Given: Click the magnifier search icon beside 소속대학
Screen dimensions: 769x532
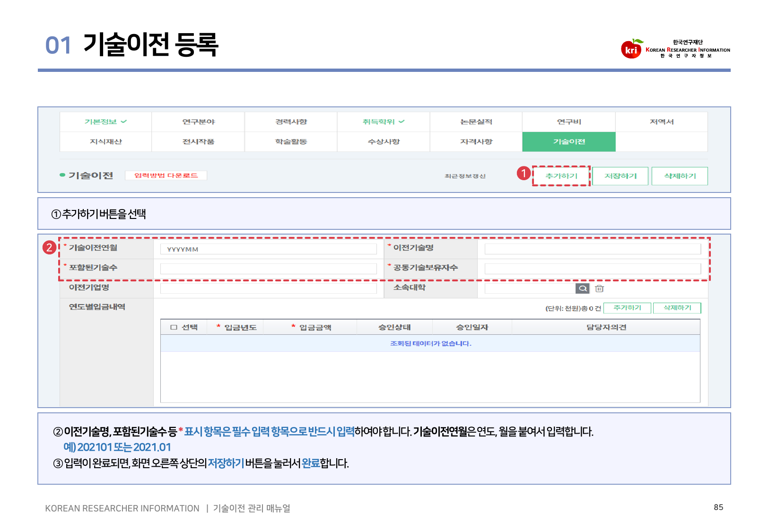Looking at the screenshot, I should (583, 288).
